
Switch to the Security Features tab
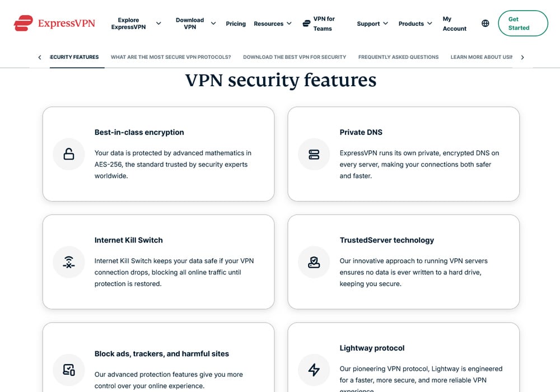(x=74, y=57)
